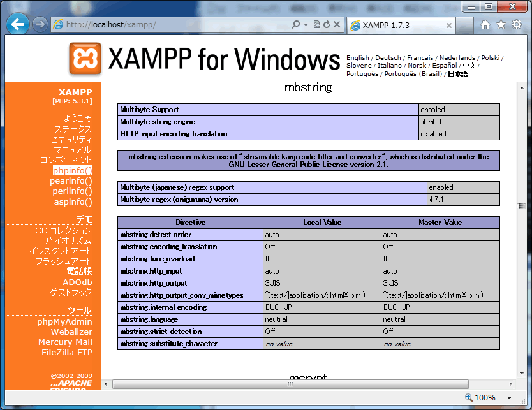This screenshot has height=410, width=532.
Task: Click the Stop loading X icon
Action: pyautogui.click(x=337, y=25)
